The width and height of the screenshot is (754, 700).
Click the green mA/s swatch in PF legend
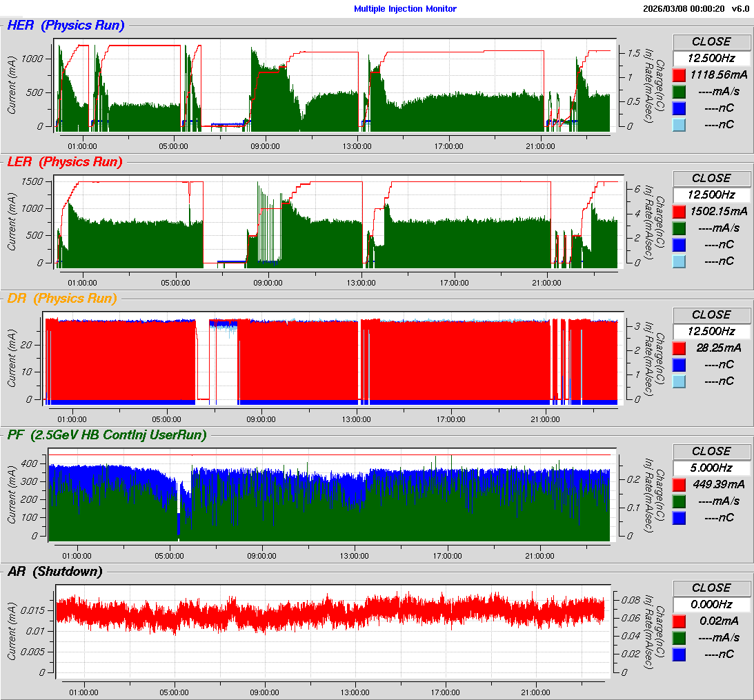679,501
